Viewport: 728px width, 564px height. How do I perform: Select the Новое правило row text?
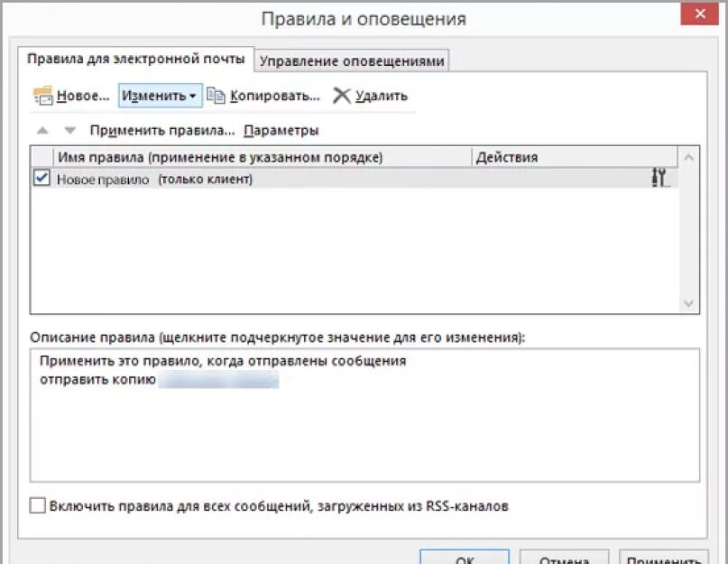coord(103,180)
